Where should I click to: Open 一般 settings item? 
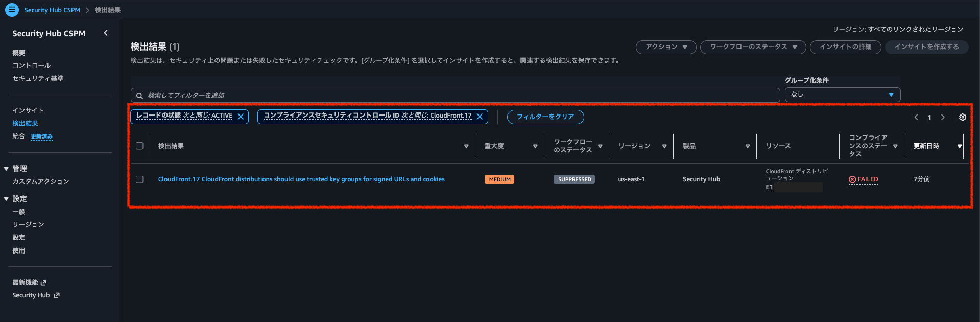click(x=19, y=212)
